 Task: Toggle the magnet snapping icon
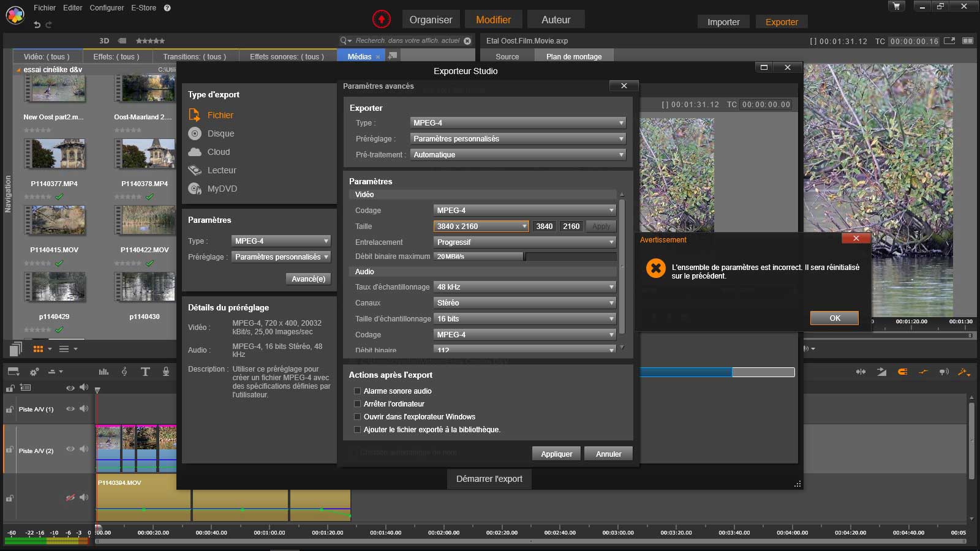coord(902,372)
